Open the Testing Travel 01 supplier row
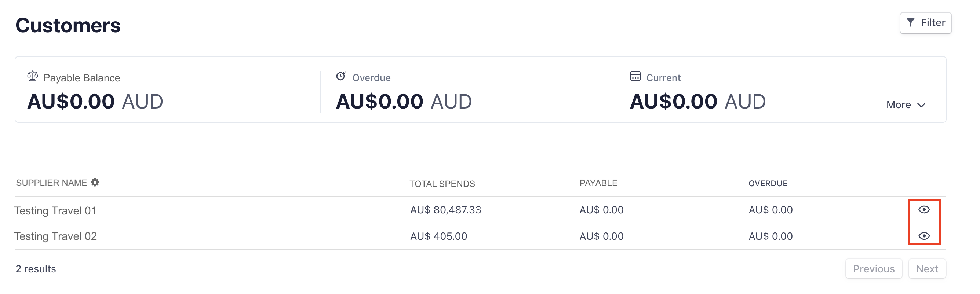 (x=55, y=211)
